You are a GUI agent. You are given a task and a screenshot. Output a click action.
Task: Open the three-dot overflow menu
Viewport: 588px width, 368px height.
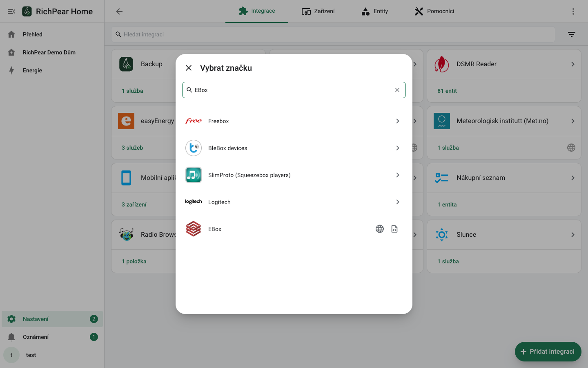pos(573,11)
